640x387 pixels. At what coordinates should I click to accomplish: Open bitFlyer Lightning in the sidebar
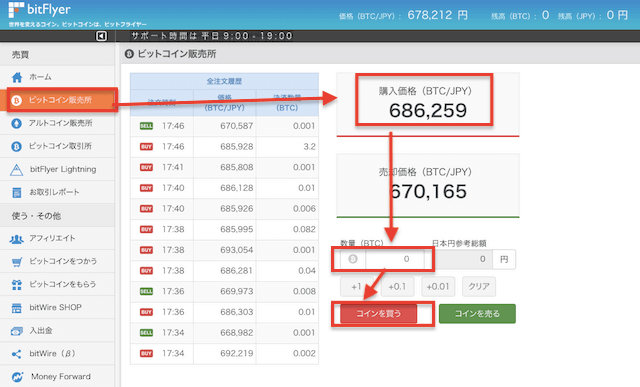click(x=57, y=169)
